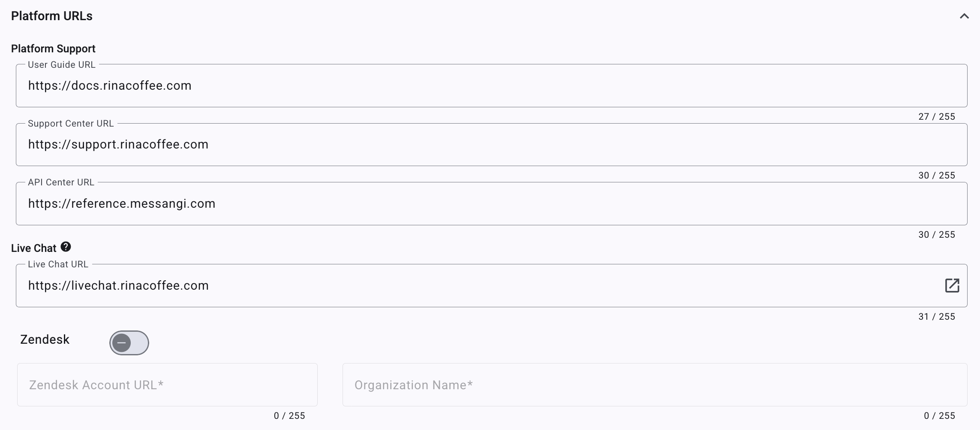Screen dimensions: 980x430
Task: Click the 27 / 255 character counter
Action: [x=937, y=117]
